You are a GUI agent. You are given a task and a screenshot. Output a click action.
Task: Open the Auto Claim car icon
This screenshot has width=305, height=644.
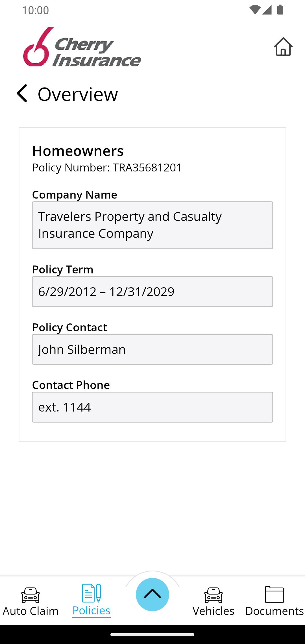(x=30, y=595)
